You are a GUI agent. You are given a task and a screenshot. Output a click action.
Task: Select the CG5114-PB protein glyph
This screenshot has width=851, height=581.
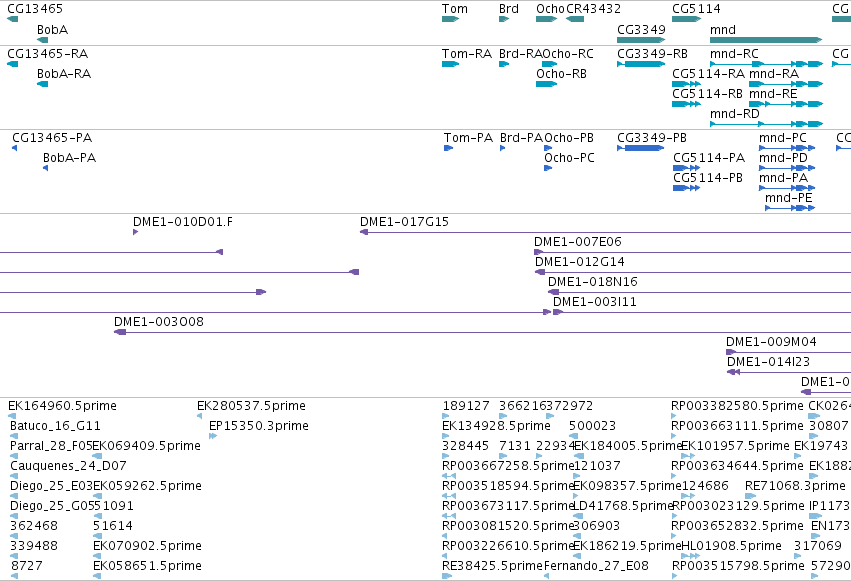(687, 188)
